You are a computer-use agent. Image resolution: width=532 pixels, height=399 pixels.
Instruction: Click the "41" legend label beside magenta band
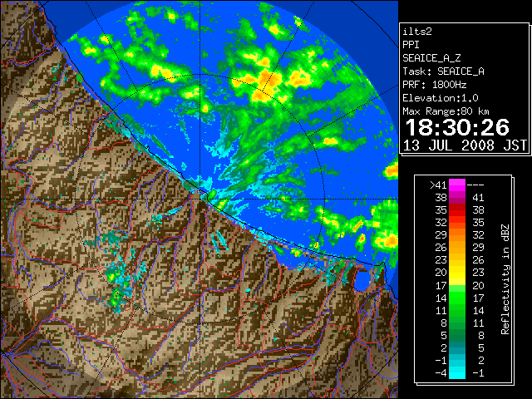tap(478, 198)
